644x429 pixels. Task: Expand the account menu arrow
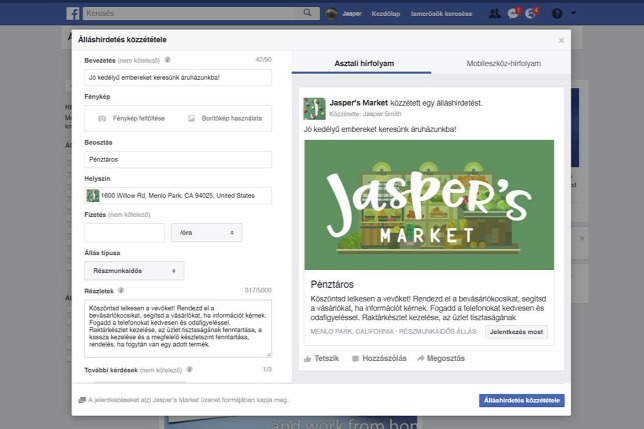(573, 13)
